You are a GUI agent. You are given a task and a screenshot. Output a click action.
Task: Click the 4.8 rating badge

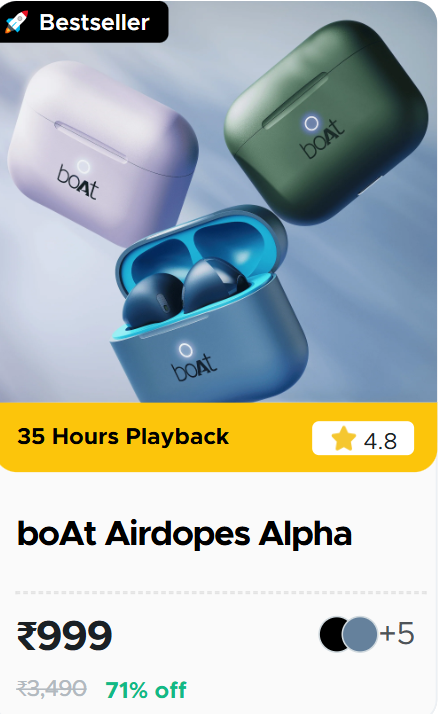pos(363,439)
